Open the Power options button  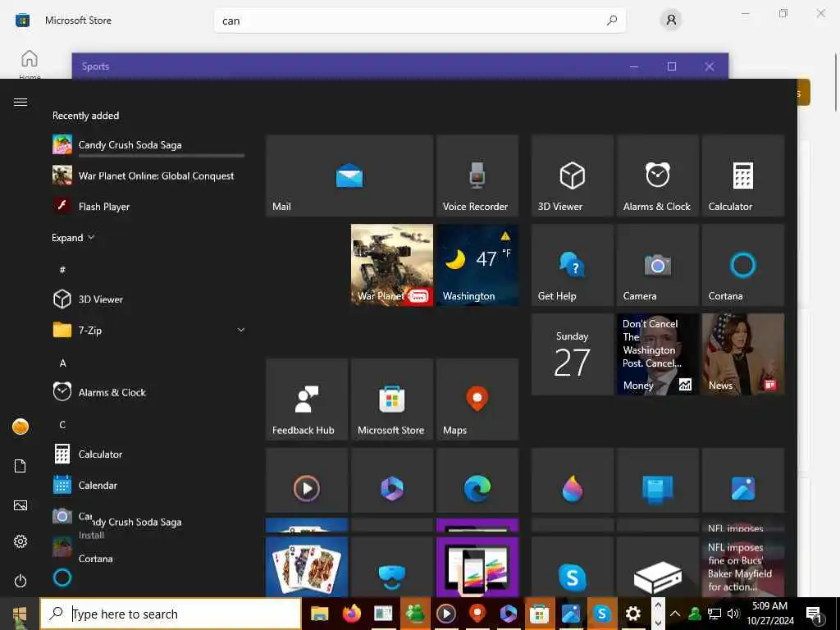click(x=21, y=581)
